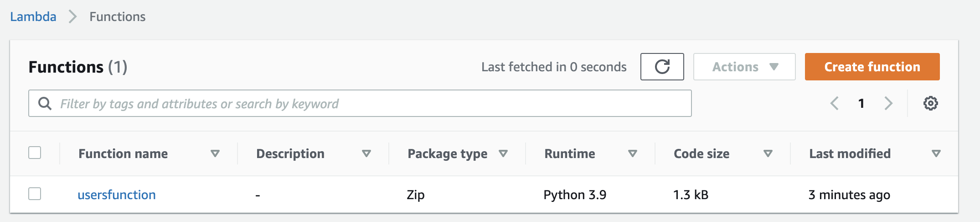This screenshot has height=222, width=980.
Task: Sort by Function name arrow
Action: coord(215,153)
